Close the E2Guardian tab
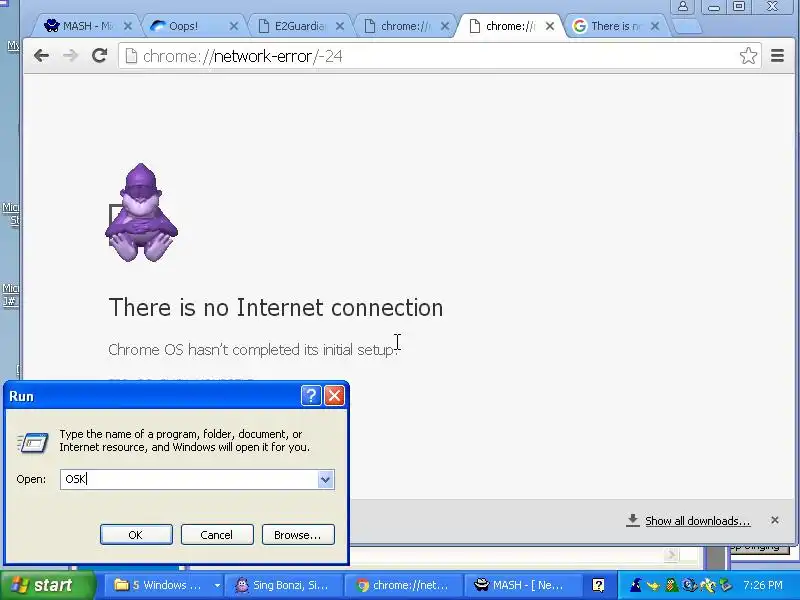This screenshot has width=800, height=600. [x=340, y=26]
